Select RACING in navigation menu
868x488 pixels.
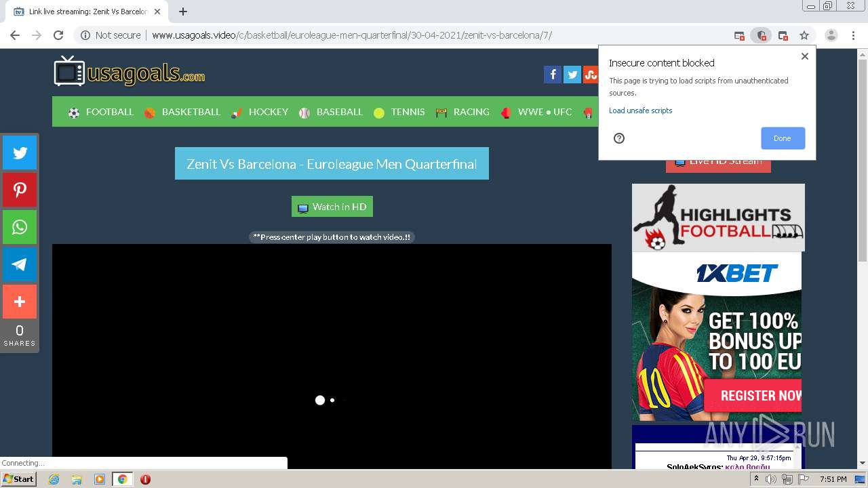click(462, 112)
